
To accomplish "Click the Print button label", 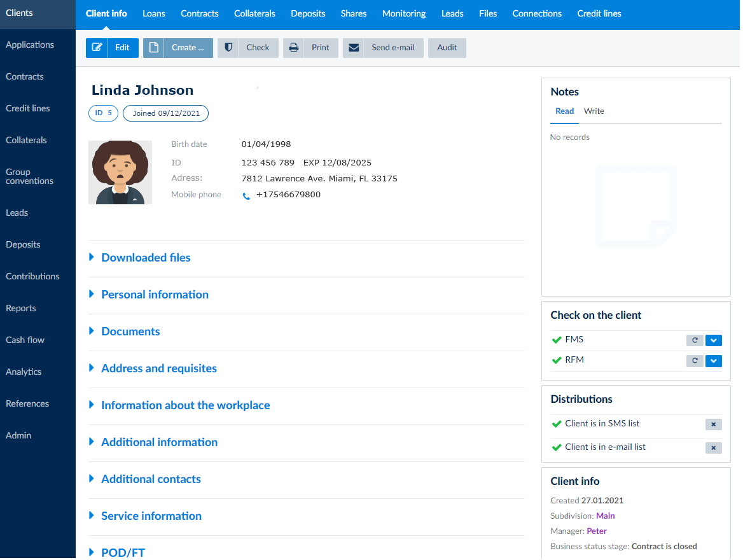I will (x=321, y=48).
